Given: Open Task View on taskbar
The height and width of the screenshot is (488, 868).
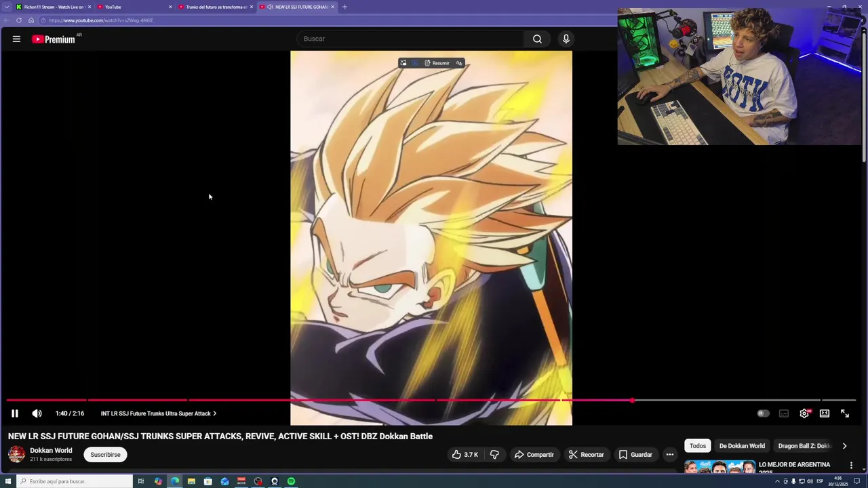Looking at the screenshot, I should (x=141, y=481).
